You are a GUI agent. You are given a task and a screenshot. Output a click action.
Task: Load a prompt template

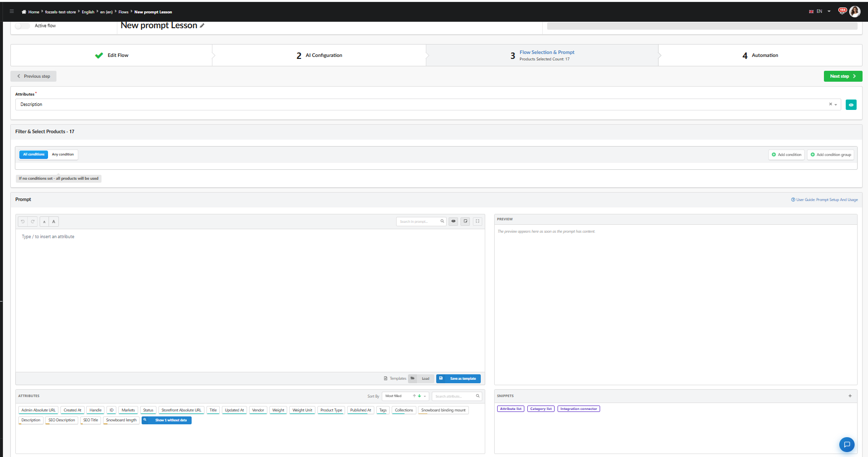click(421, 378)
